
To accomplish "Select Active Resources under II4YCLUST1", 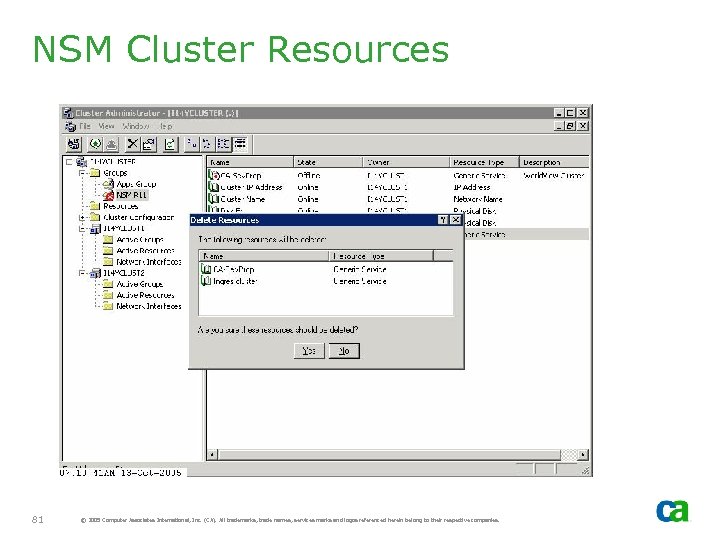I will tap(145, 251).
